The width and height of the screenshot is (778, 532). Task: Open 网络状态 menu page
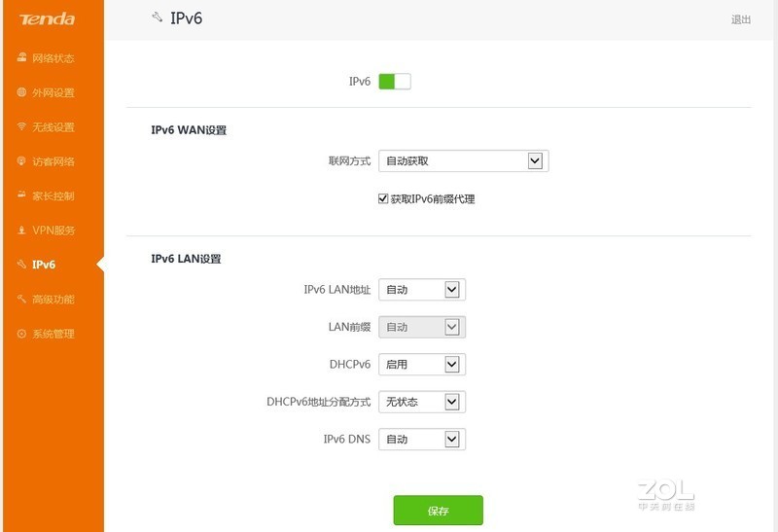click(53, 58)
